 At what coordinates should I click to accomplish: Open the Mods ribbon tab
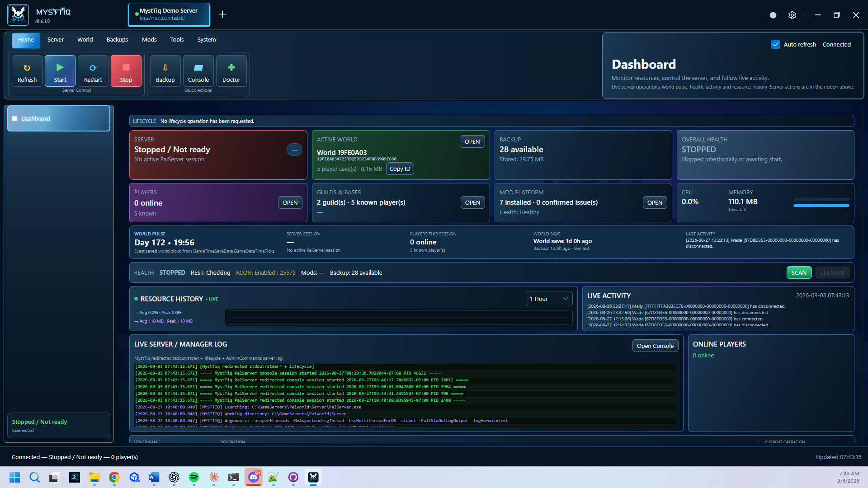coord(149,40)
